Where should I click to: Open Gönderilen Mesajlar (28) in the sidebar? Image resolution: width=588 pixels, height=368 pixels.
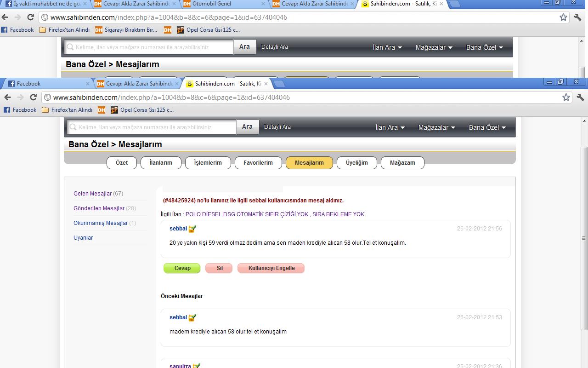(105, 208)
